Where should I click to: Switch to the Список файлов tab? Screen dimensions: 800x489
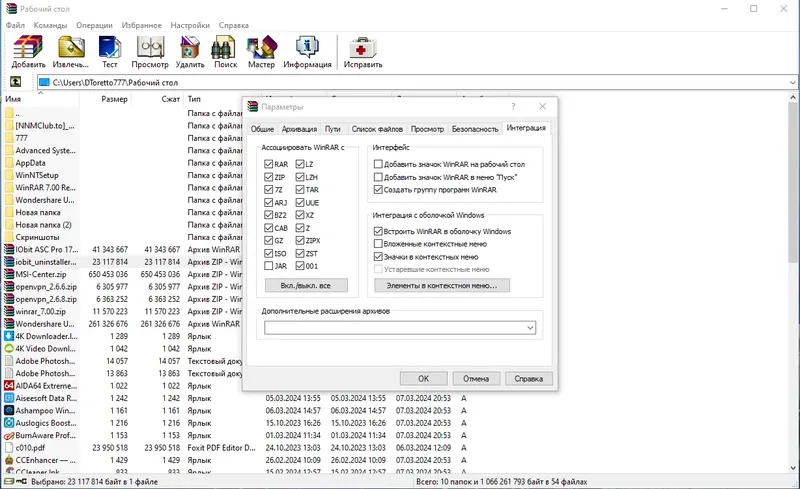pos(377,129)
